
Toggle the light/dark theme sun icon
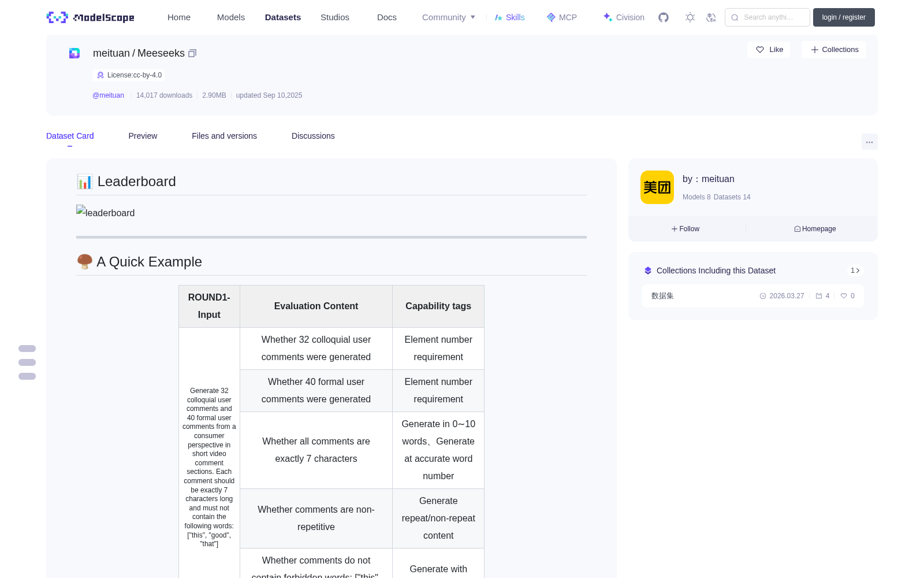point(690,17)
